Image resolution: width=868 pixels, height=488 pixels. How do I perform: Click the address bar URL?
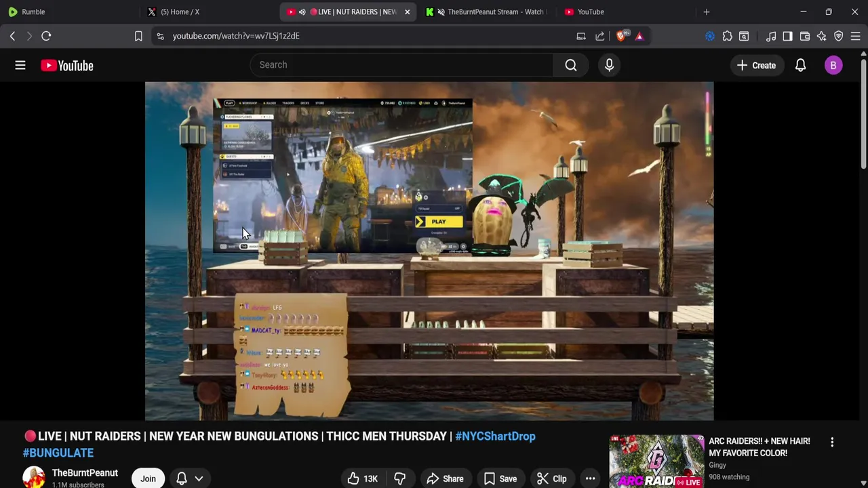pos(236,36)
